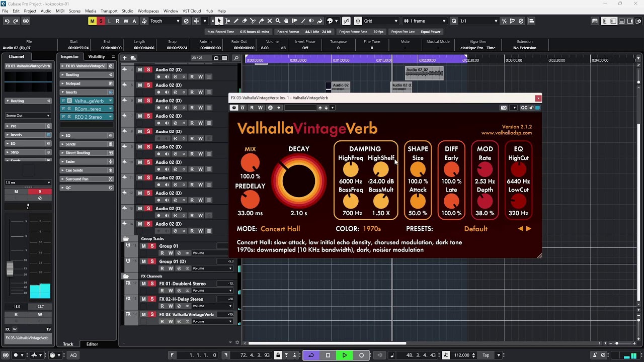The height and width of the screenshot is (362, 644).
Task: Click the horizontal scrollbar below the timeline
Action: click(328, 343)
